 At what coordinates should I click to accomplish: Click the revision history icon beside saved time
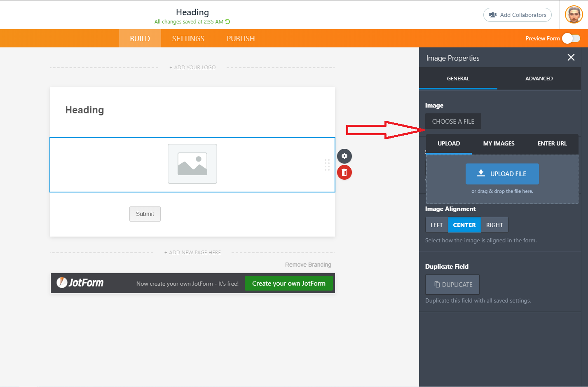(227, 22)
